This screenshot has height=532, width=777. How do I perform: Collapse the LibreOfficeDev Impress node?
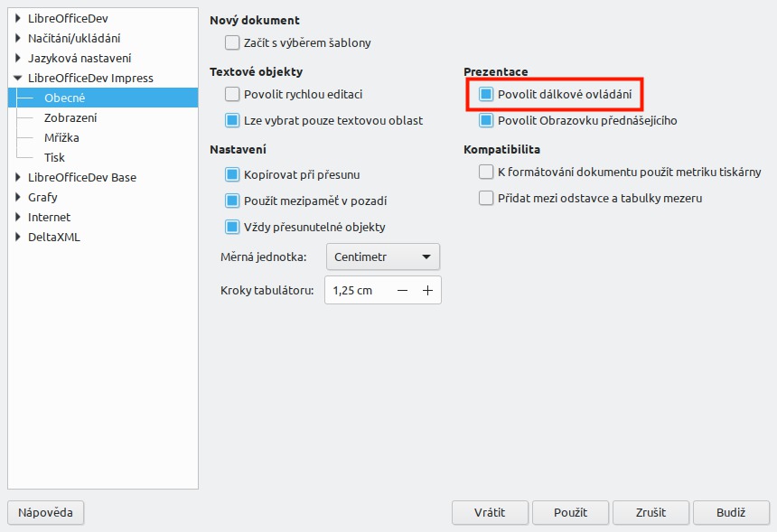click(x=18, y=78)
